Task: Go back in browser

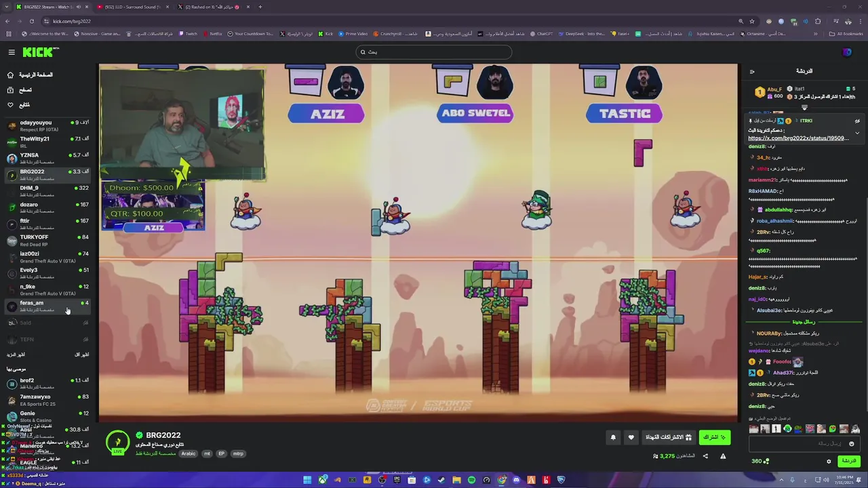Action: tap(7, 21)
